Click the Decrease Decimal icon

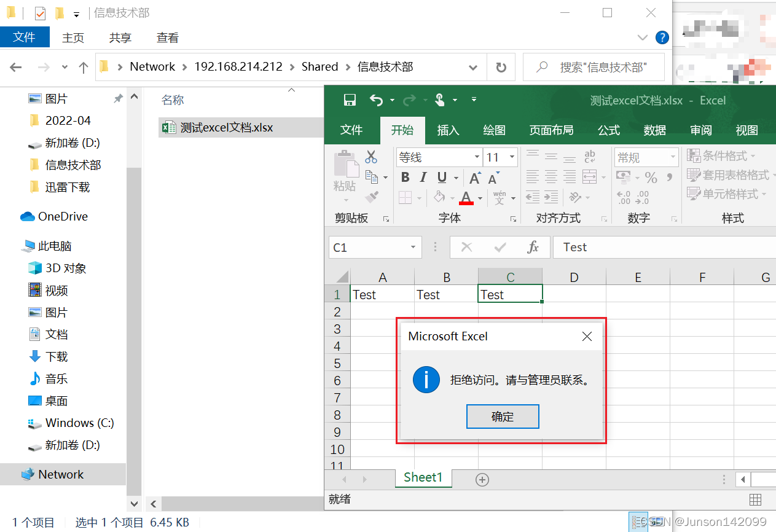643,197
